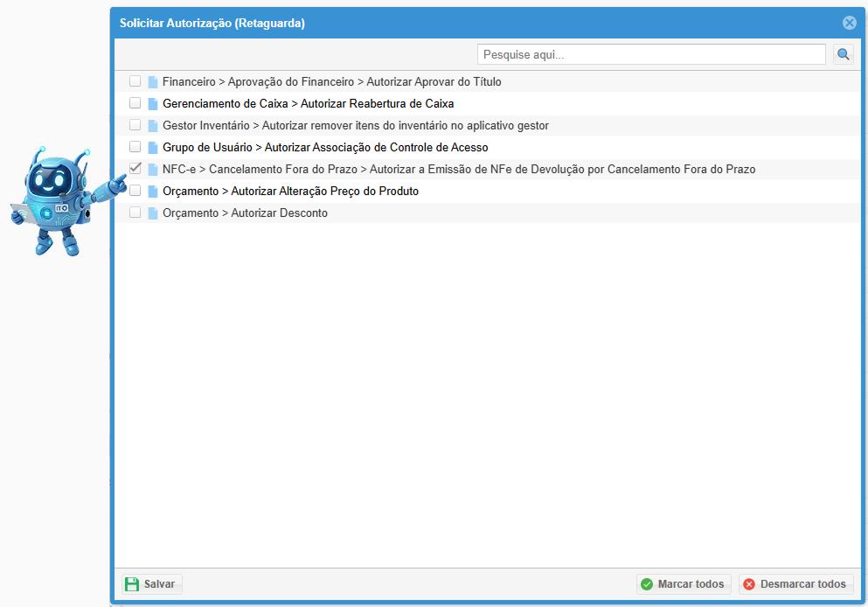
Task: Click document icon beside Gerenciamento de Caixa
Action: point(153,104)
